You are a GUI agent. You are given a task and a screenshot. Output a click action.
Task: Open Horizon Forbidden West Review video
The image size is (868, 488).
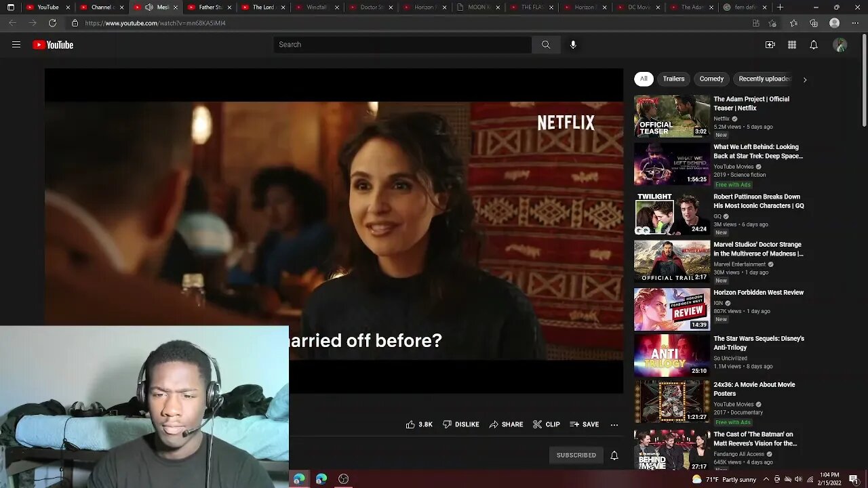758,293
